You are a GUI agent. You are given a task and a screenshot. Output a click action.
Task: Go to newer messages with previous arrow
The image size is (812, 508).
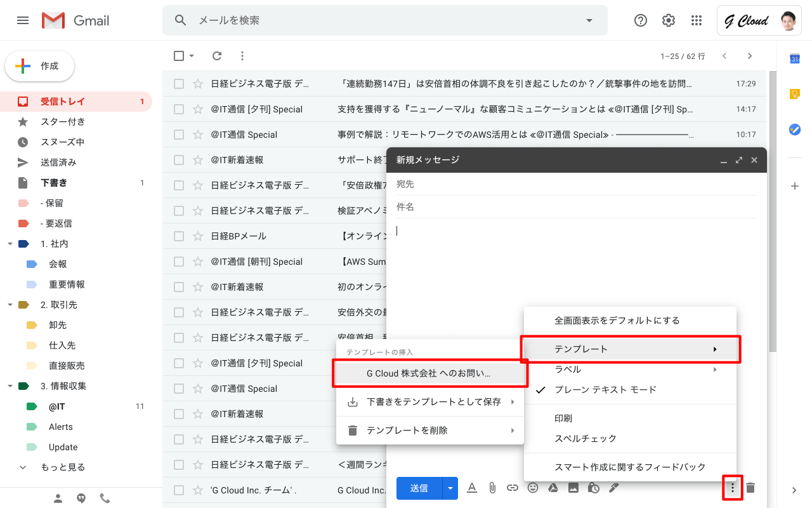tap(724, 56)
